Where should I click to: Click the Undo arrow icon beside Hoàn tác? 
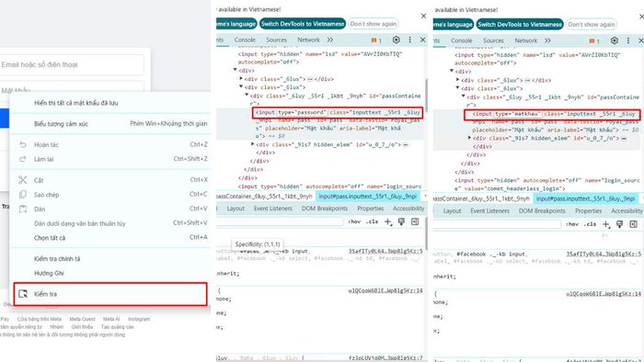pos(23,145)
